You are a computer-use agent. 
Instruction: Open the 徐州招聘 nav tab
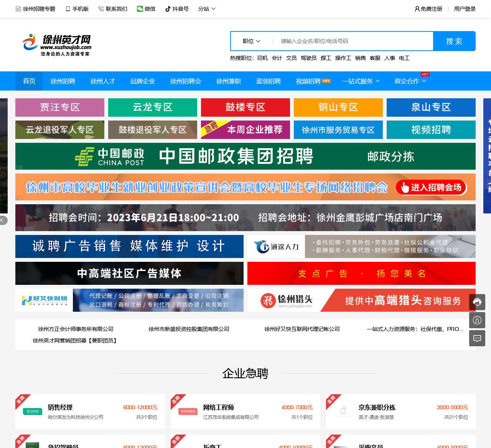(x=63, y=81)
